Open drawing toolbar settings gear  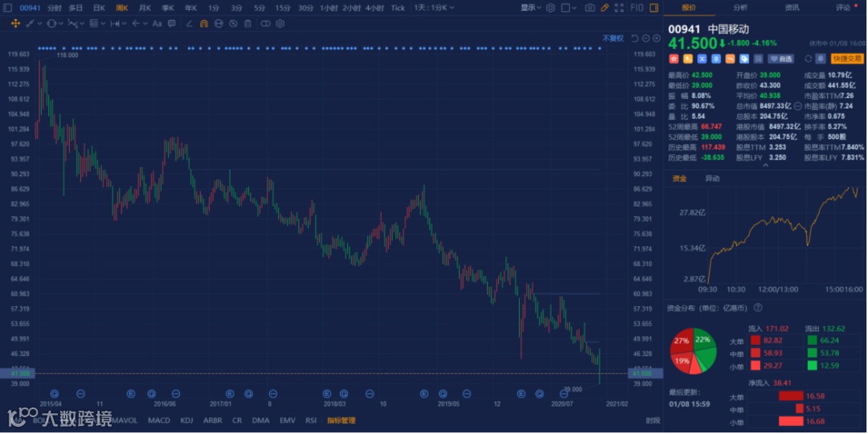(280, 24)
